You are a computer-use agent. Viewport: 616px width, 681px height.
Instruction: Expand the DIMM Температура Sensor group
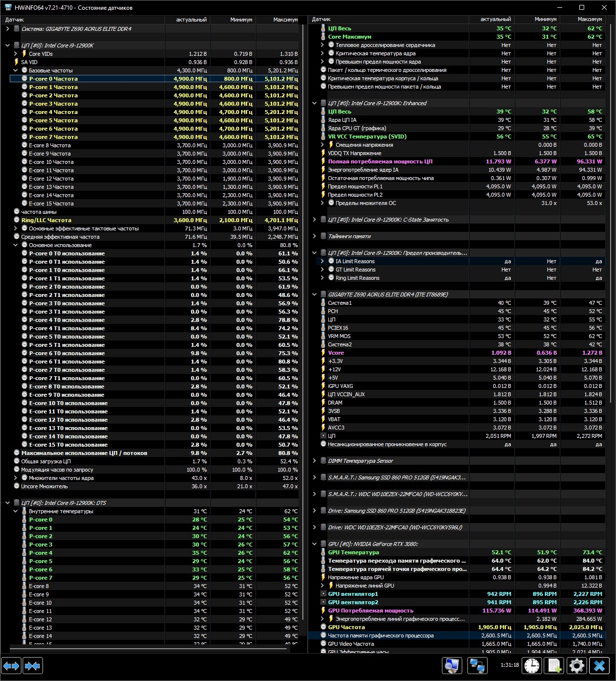pos(314,461)
